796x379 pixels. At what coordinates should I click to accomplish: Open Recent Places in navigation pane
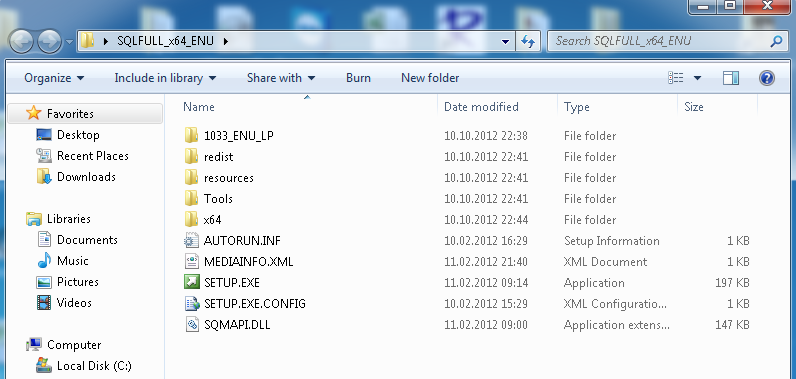pyautogui.click(x=93, y=155)
